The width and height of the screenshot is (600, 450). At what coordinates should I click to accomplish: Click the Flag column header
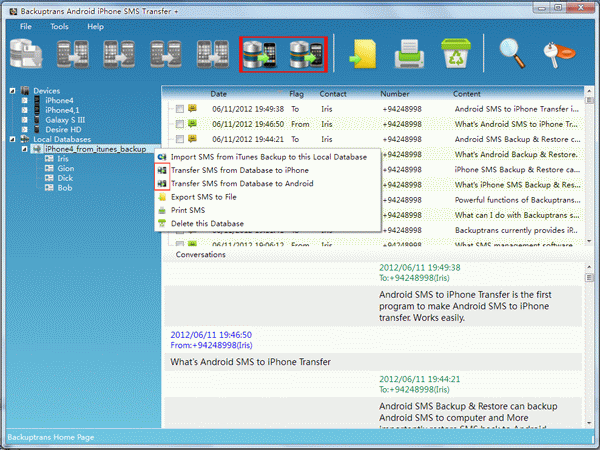[x=296, y=94]
